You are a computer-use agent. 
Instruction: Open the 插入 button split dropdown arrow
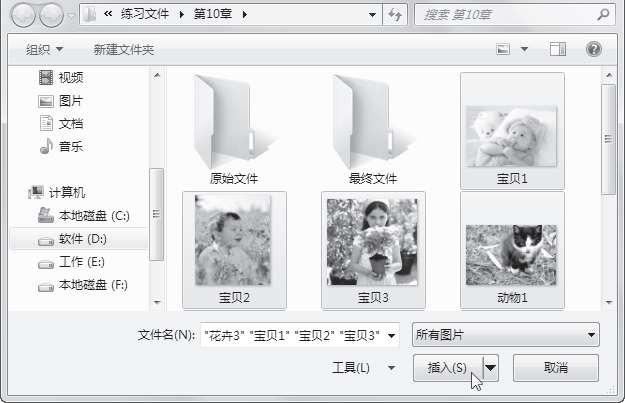pyautogui.click(x=491, y=368)
